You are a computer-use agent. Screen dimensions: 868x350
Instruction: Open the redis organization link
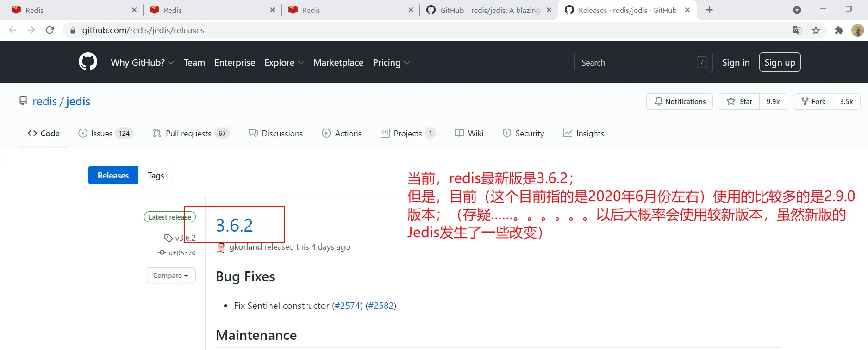click(44, 101)
